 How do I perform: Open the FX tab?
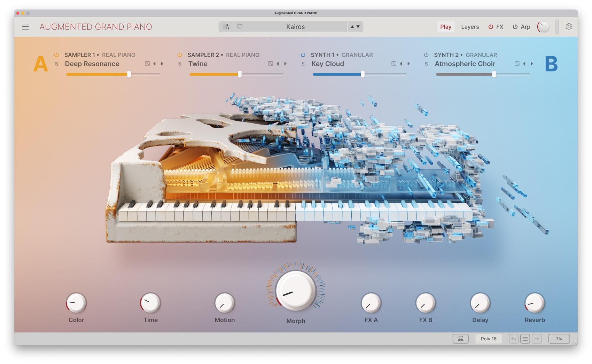click(x=500, y=26)
